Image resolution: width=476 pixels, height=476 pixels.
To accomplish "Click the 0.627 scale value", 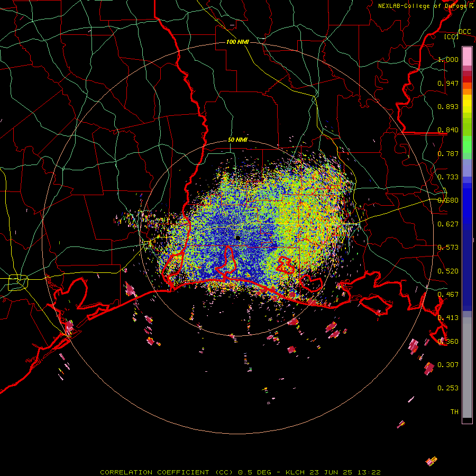I will [448, 224].
